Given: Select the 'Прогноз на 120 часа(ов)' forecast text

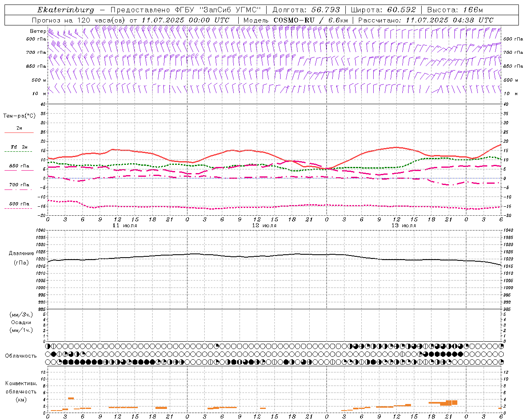Looking at the screenshot, I should [x=79, y=20].
